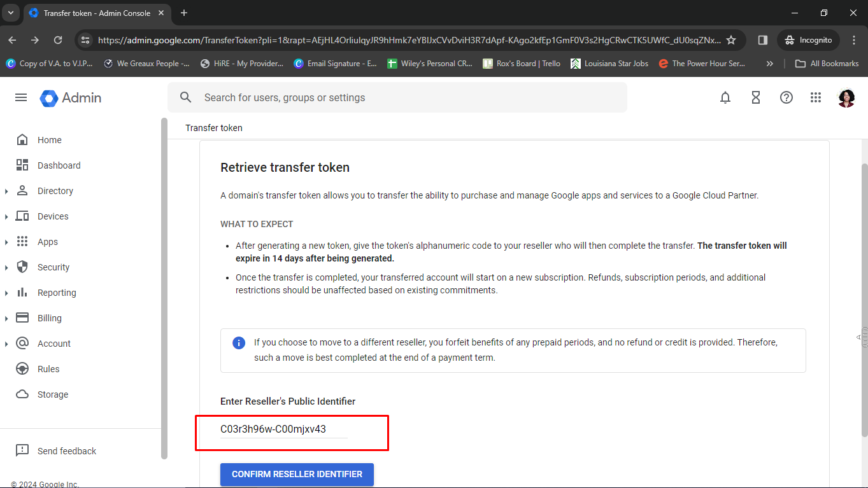Open the Google apps launcher grid
Image resolution: width=868 pixels, height=488 pixels.
(816, 97)
